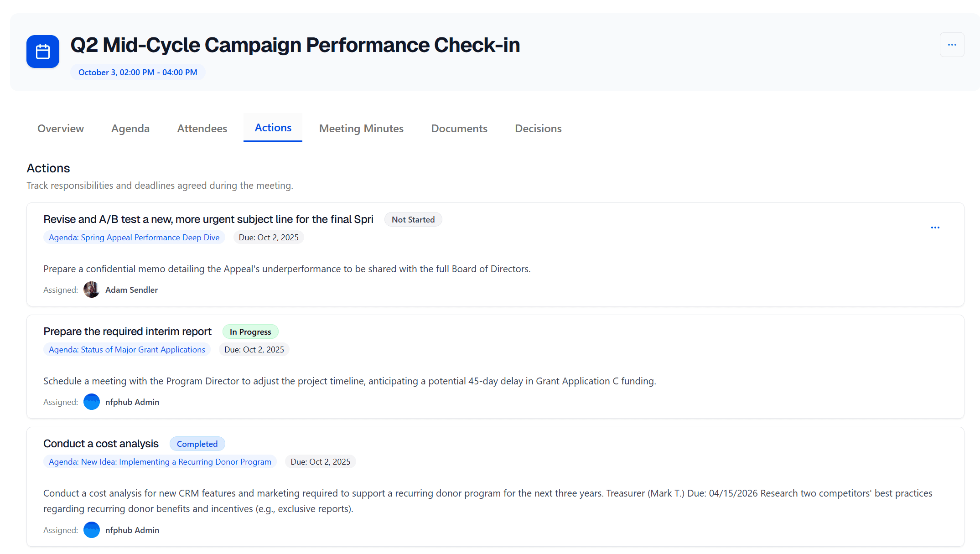Click the Not Started status badge
980x554 pixels.
pyautogui.click(x=413, y=220)
